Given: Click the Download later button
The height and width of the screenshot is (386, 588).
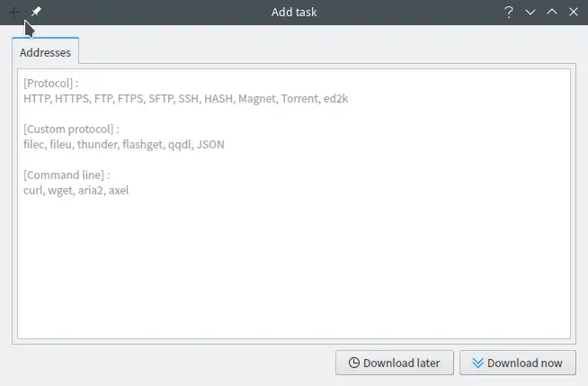Looking at the screenshot, I should [x=393, y=363].
